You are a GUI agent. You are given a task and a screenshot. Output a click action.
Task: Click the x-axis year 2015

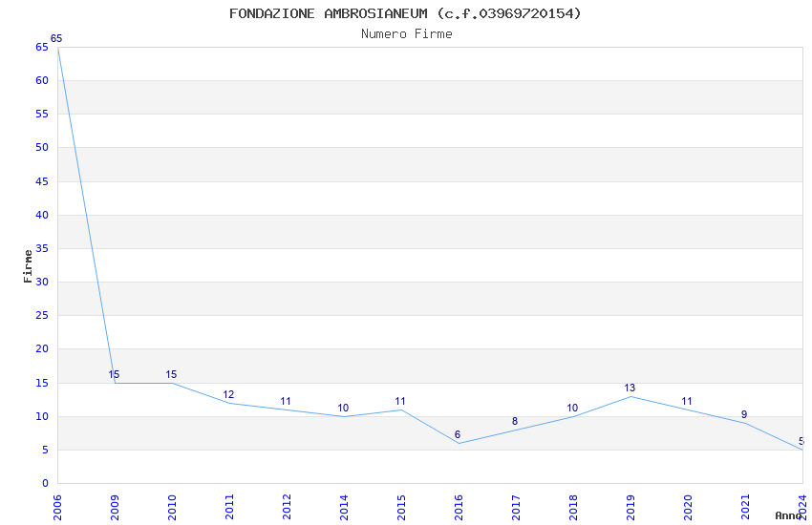401,507
